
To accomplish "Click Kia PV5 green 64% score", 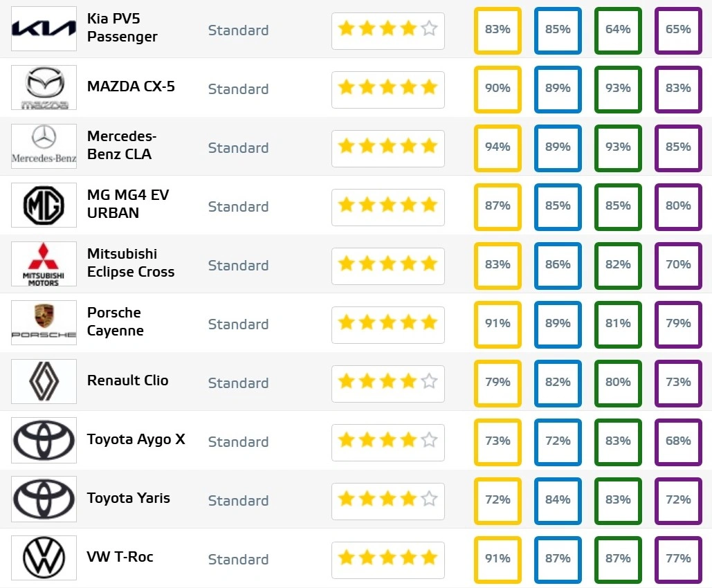I will point(618,29).
